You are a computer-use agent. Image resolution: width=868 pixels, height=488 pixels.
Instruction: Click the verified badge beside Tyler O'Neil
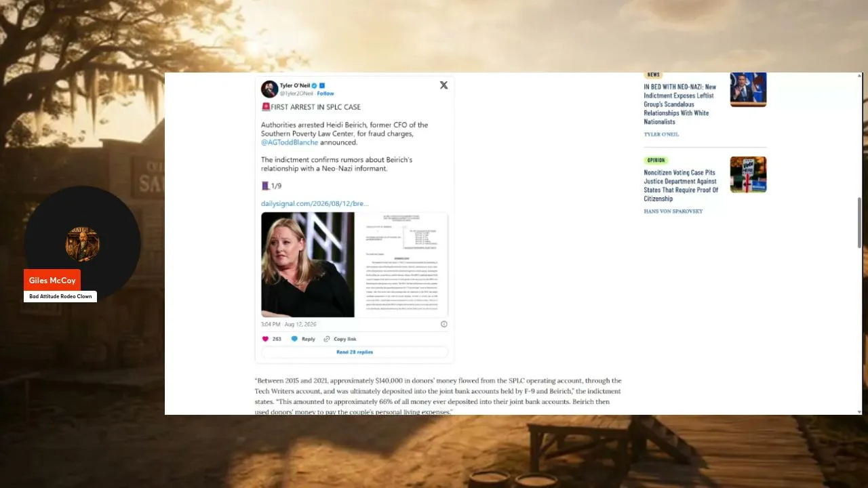coord(315,86)
